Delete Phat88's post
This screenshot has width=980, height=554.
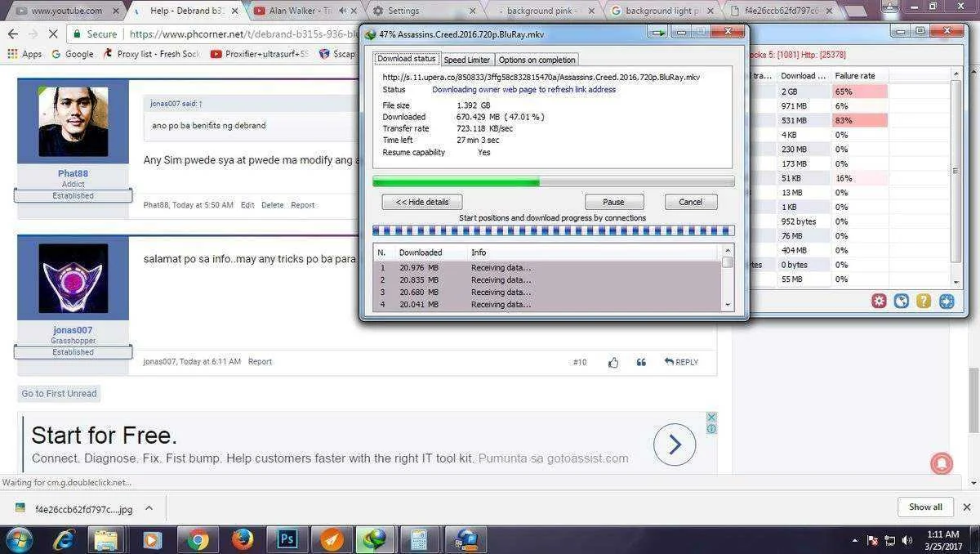tap(273, 205)
